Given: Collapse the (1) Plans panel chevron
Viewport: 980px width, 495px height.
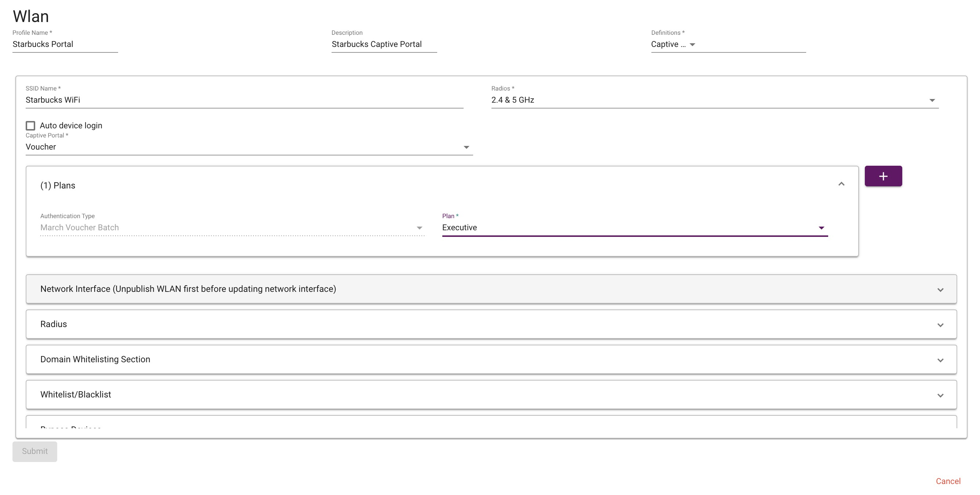Looking at the screenshot, I should (841, 184).
